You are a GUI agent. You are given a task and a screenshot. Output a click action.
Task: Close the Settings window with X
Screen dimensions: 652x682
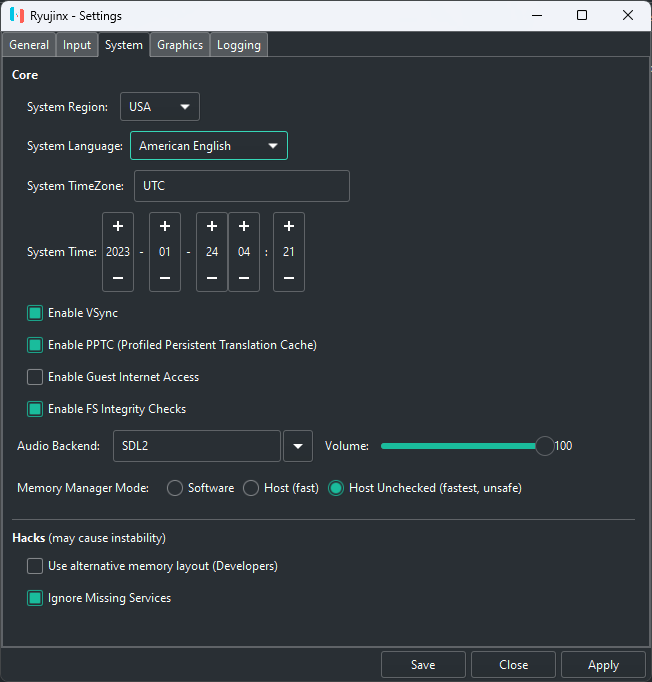click(628, 16)
